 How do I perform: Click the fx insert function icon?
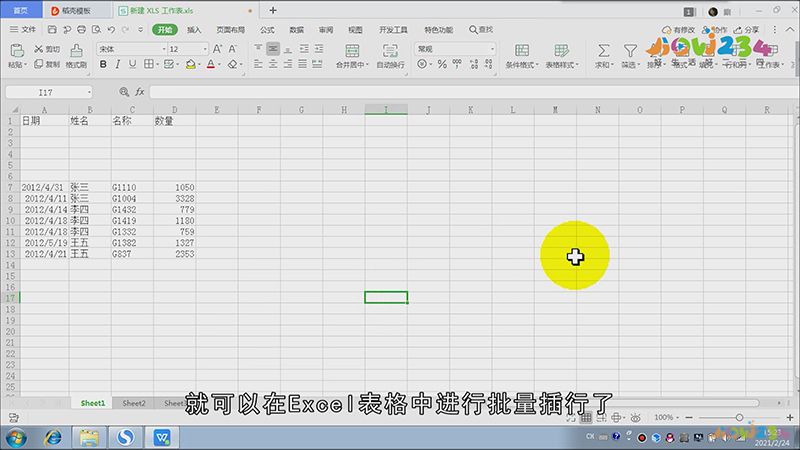[x=139, y=92]
